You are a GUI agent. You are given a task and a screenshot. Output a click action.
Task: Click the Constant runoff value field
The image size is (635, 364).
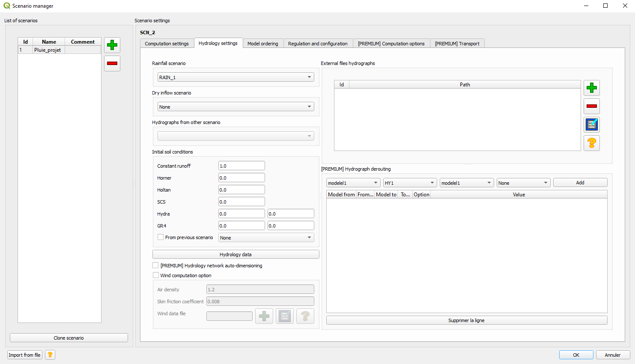tap(241, 166)
